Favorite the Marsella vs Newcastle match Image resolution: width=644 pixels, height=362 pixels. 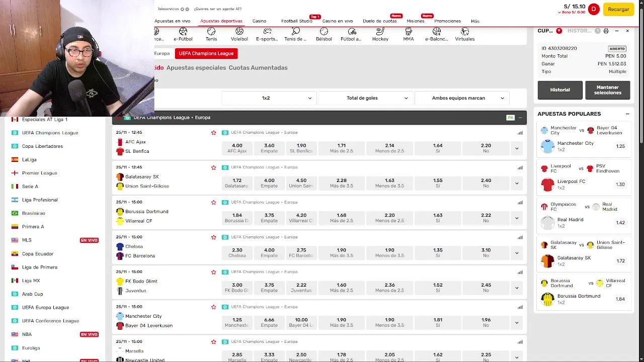(x=214, y=342)
